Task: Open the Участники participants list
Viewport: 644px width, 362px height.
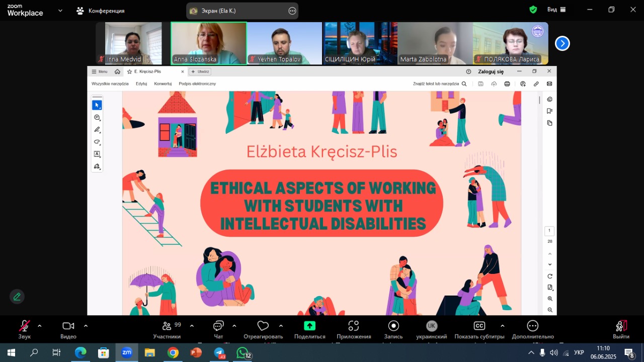Action: pos(167,326)
